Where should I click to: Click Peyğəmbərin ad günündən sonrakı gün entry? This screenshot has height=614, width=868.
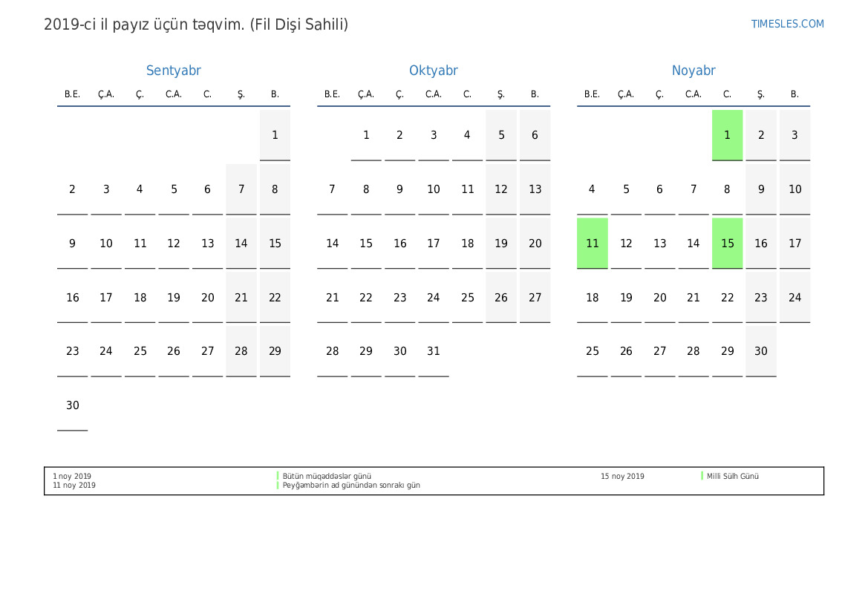click(x=350, y=486)
